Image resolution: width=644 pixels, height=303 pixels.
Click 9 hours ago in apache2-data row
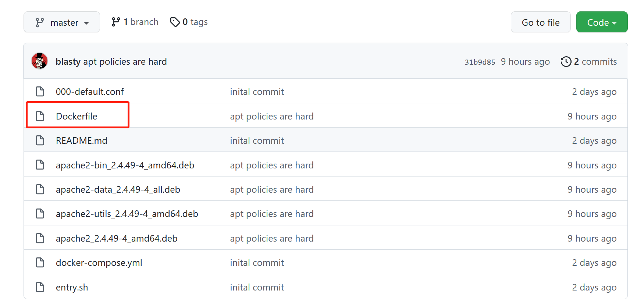592,189
